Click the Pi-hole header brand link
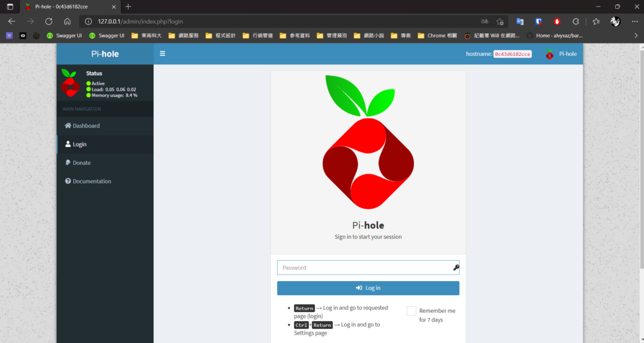The height and width of the screenshot is (343, 644). coord(105,54)
